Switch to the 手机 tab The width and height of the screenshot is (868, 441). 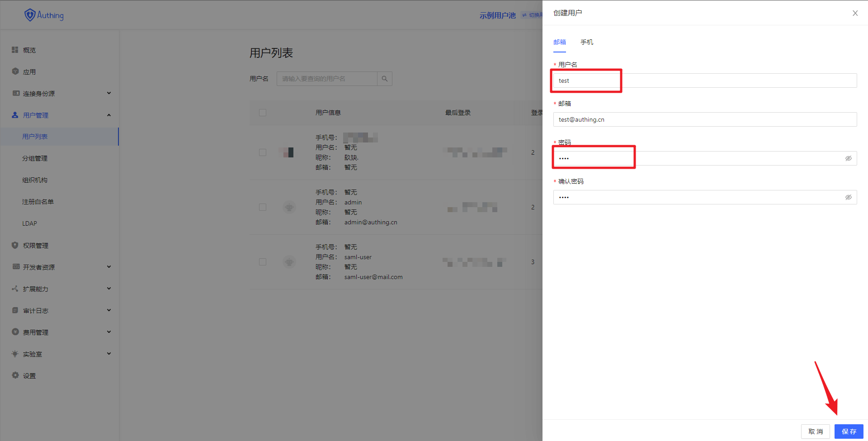(586, 42)
